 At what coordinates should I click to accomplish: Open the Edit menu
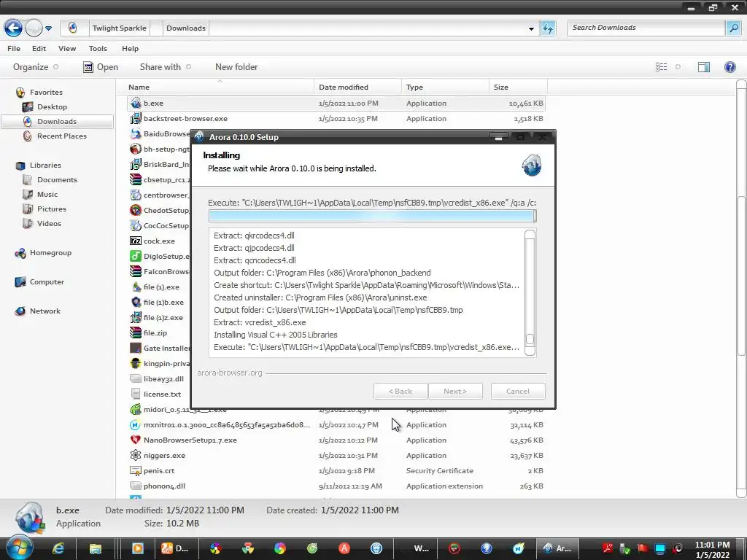[x=39, y=49]
